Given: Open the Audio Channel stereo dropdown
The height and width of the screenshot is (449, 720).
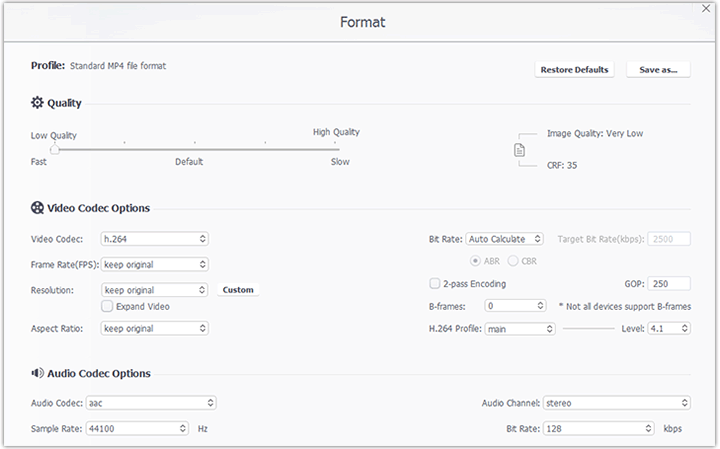Looking at the screenshot, I should pos(616,403).
